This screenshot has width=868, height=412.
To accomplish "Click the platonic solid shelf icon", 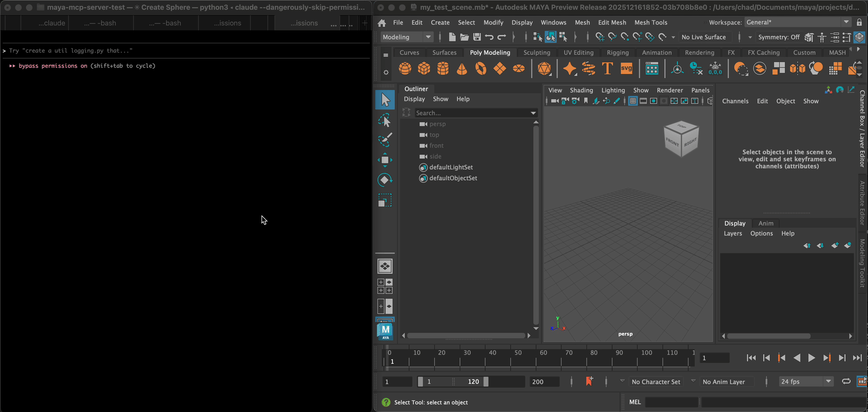I will pyautogui.click(x=545, y=69).
